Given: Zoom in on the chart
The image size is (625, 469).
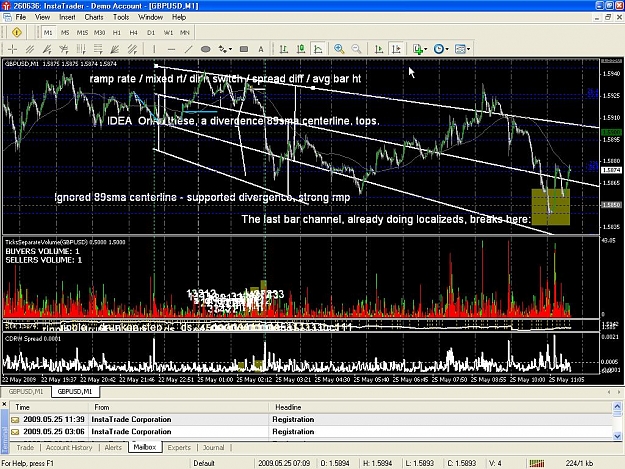Looking at the screenshot, I should 339,49.
